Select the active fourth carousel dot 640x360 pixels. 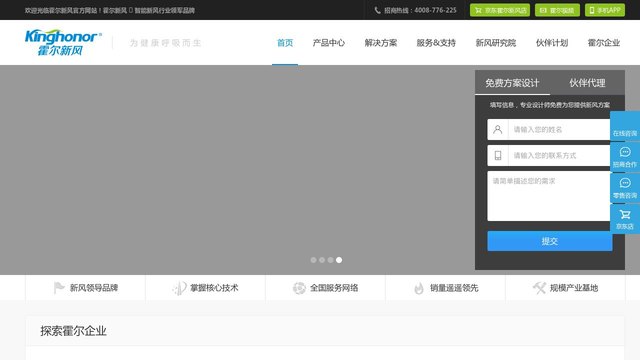pos(339,260)
